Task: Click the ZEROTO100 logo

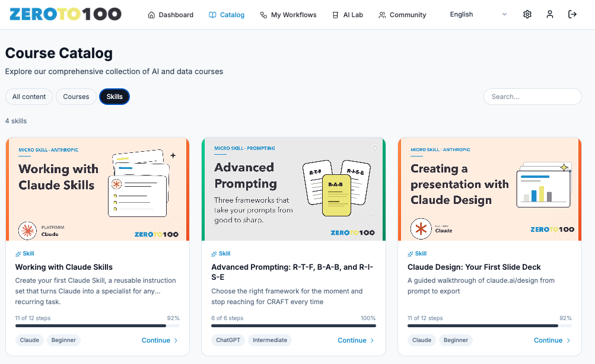Action: pos(65,14)
